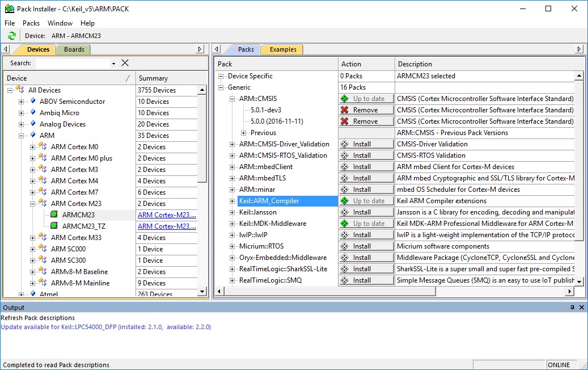Close the Output panel
Image resolution: width=588 pixels, height=370 pixels.
(582, 308)
